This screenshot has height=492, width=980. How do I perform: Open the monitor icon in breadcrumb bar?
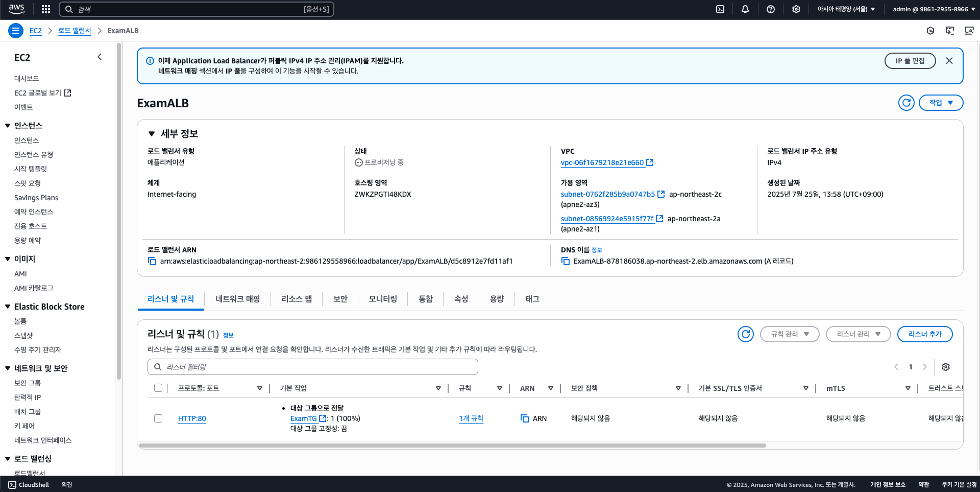pyautogui.click(x=950, y=31)
